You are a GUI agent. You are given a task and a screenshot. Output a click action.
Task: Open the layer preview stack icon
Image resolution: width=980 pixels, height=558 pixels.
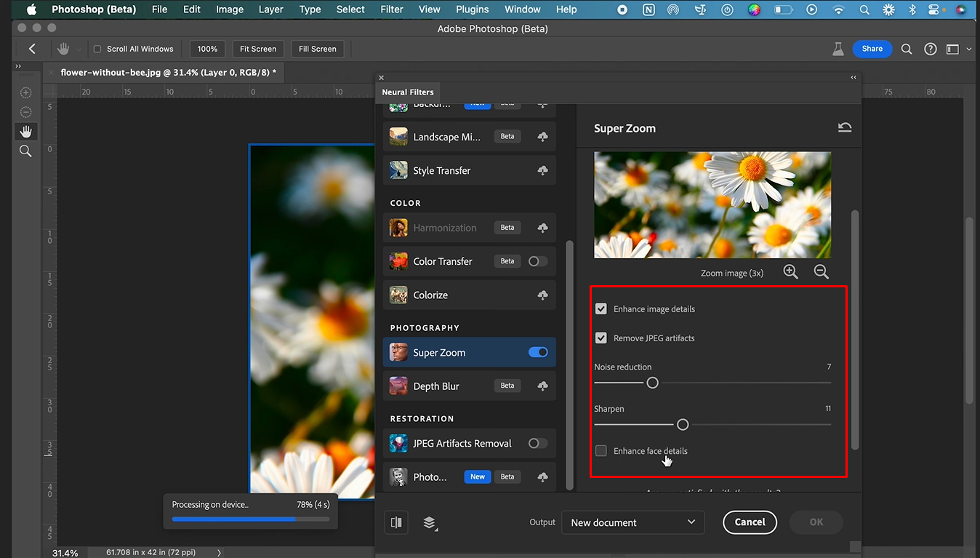pyautogui.click(x=430, y=522)
